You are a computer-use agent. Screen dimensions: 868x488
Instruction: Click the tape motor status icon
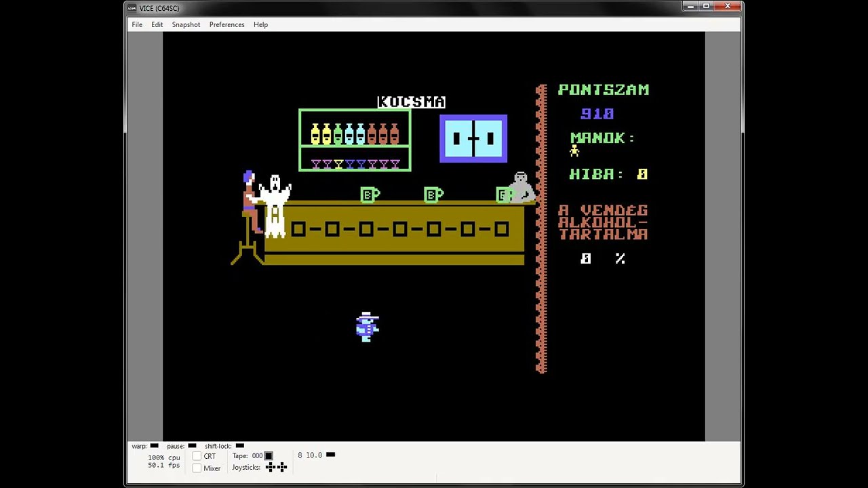269,456
